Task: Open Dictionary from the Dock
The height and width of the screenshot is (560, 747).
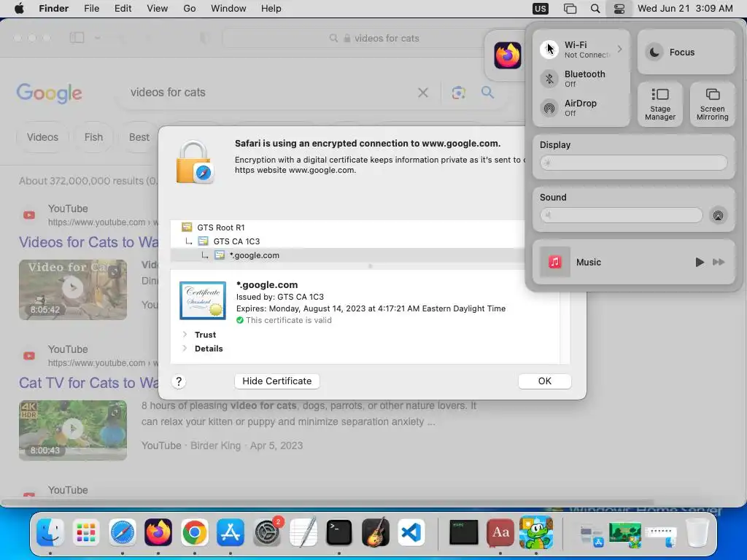Action: 500,532
